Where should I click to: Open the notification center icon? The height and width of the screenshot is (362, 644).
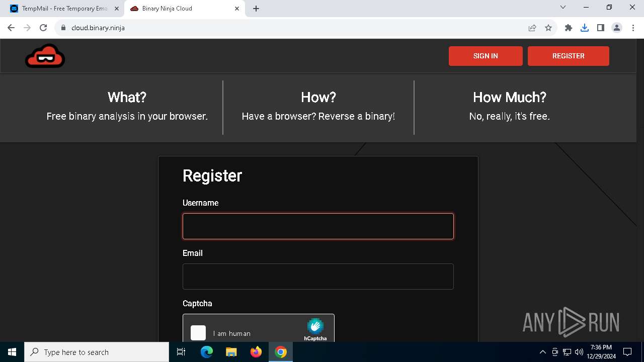pyautogui.click(x=627, y=352)
